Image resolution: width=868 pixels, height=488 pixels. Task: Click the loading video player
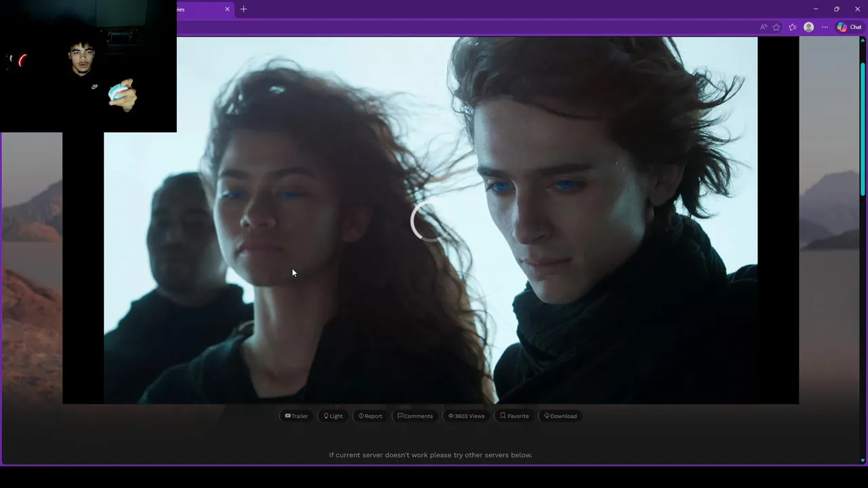pos(431,220)
